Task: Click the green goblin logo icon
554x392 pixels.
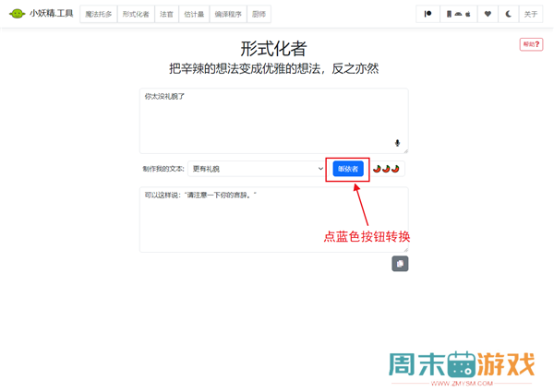Action: (17, 14)
